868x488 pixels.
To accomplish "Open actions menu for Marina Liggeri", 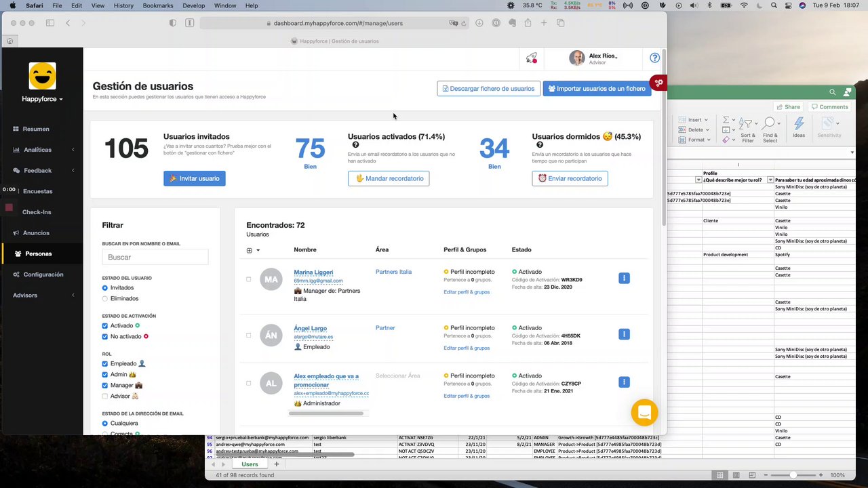I will pyautogui.click(x=624, y=278).
